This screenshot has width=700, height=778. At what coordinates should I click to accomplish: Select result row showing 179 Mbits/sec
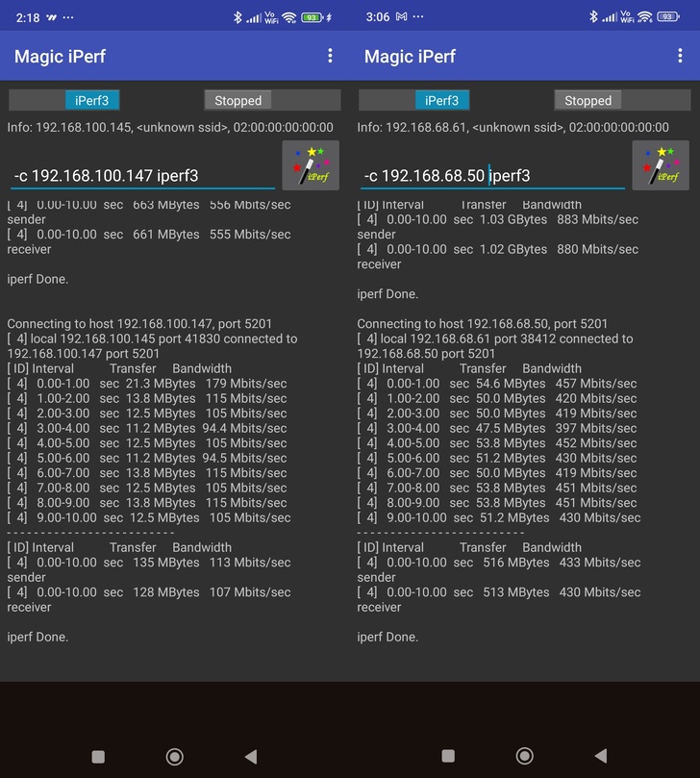tap(147, 383)
